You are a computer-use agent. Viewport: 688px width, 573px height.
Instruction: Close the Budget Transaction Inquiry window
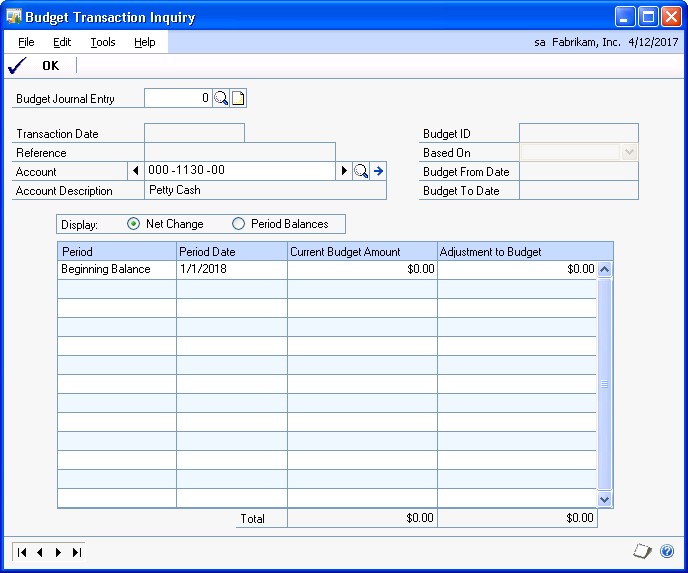(671, 17)
